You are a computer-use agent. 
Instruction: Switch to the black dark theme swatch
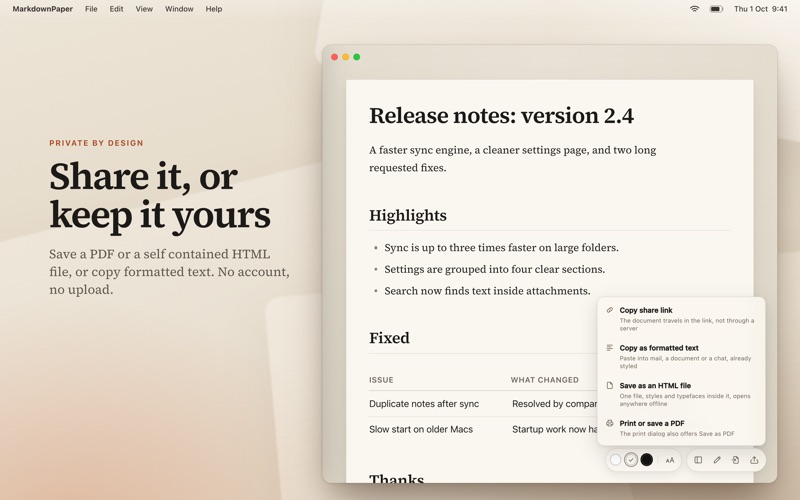646,460
